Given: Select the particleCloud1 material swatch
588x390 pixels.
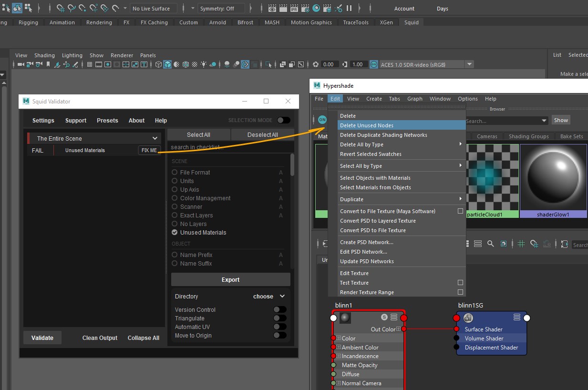Looking at the screenshot, I should (492, 181).
